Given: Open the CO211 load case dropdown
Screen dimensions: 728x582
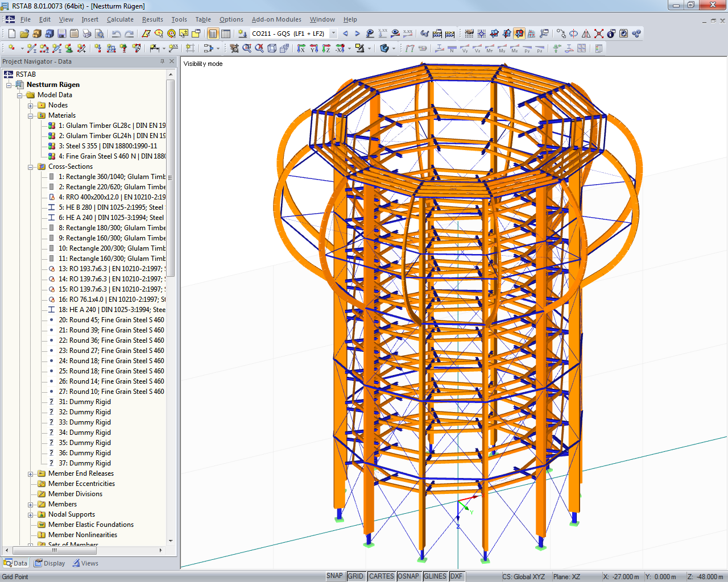Looking at the screenshot, I should point(333,34).
